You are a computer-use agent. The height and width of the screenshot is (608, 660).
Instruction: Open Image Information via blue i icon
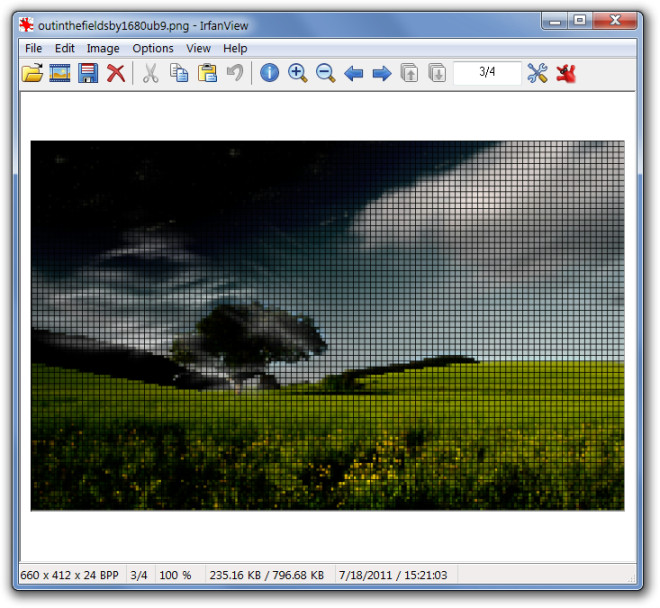coord(269,73)
